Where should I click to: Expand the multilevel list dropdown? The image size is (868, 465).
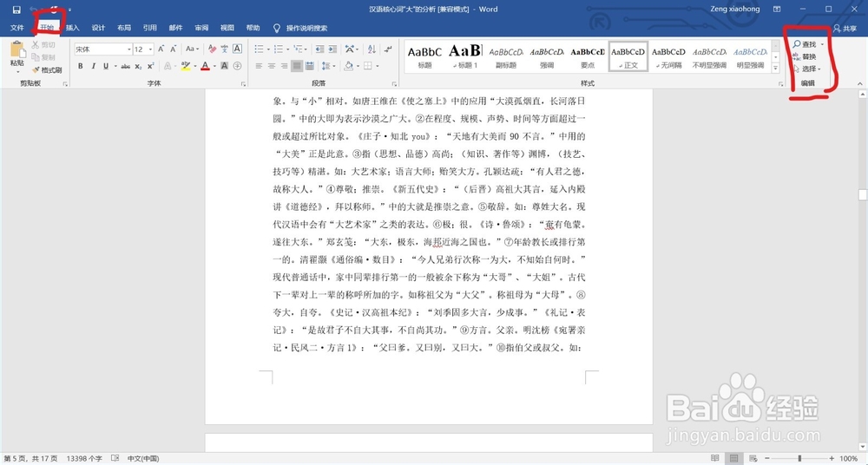point(306,49)
